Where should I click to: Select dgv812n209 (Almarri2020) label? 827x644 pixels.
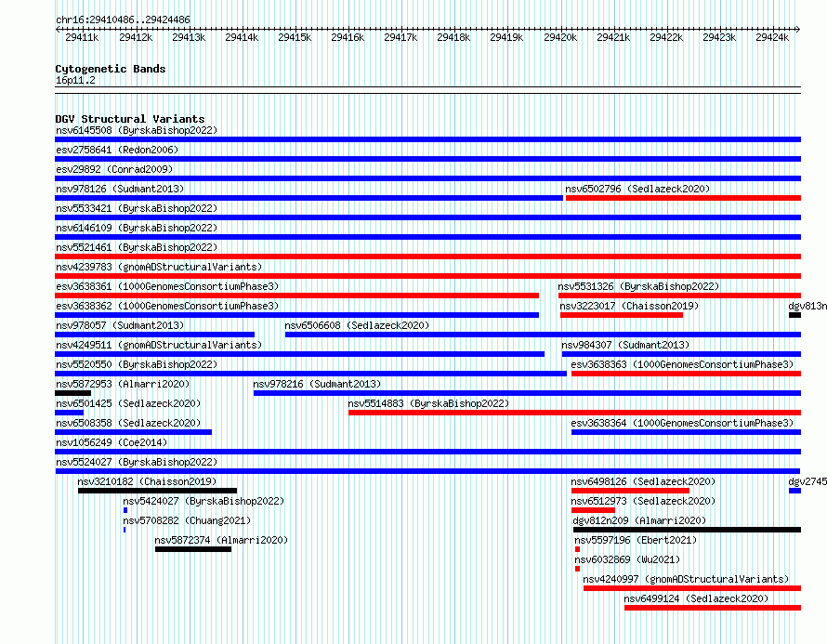[639, 520]
